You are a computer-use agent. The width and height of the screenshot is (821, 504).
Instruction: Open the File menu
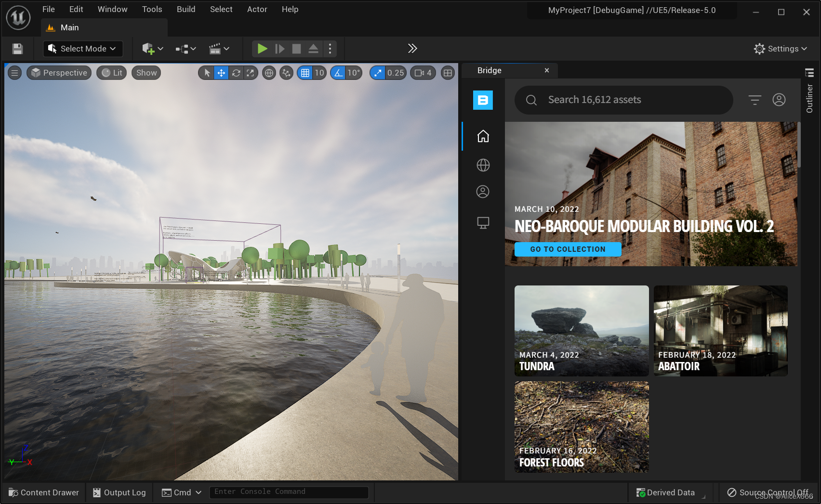49,9
